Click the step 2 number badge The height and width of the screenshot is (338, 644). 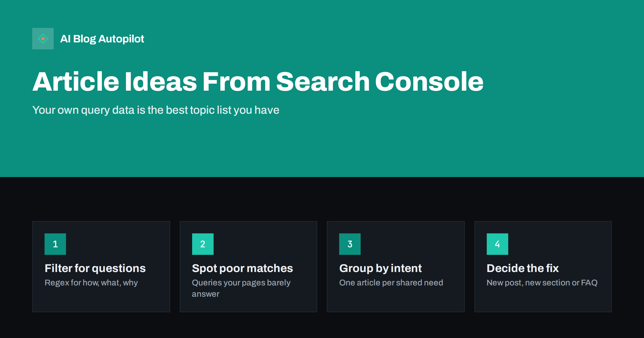[x=203, y=244]
